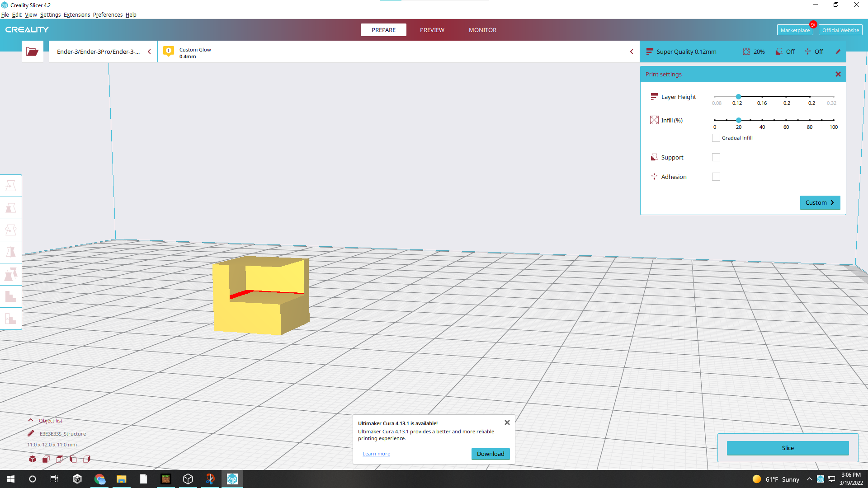This screenshot has height=488, width=868.
Task: Open file using the folder icon
Action: [x=32, y=52]
